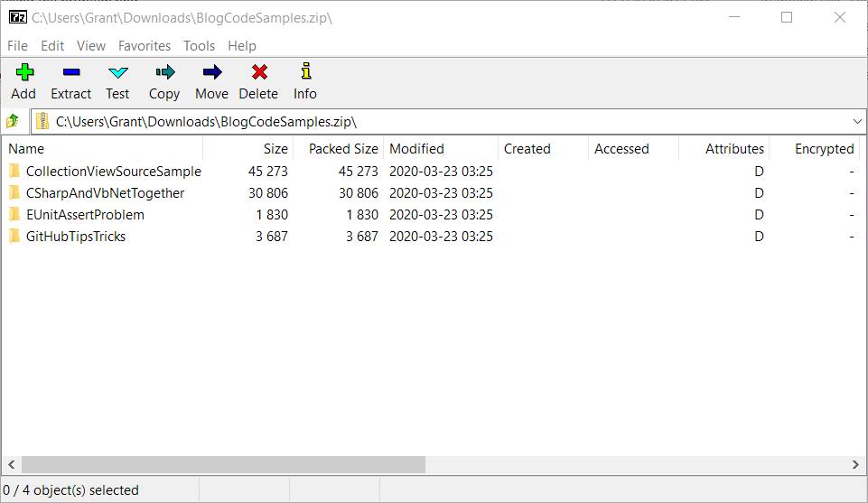
Task: Click the horizontal scrollbar right arrow
Action: coord(856,464)
